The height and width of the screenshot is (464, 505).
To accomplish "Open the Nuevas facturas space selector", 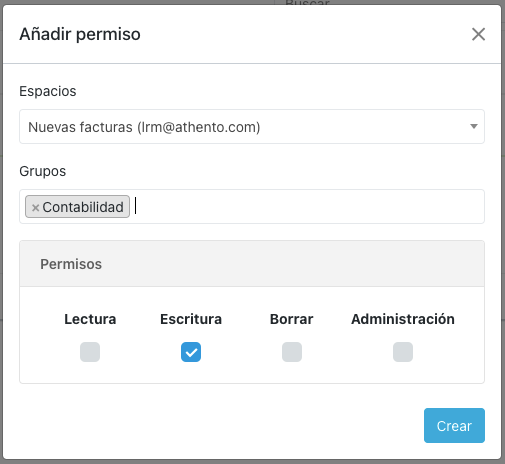I will point(252,127).
